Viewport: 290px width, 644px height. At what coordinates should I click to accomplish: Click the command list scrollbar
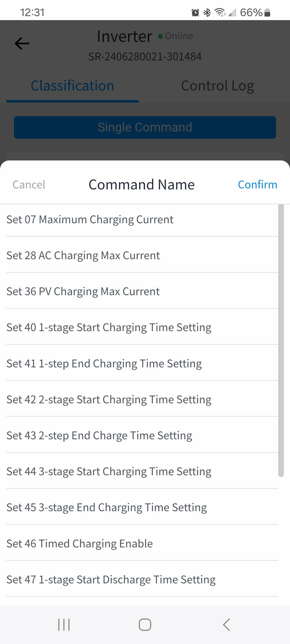(281, 341)
